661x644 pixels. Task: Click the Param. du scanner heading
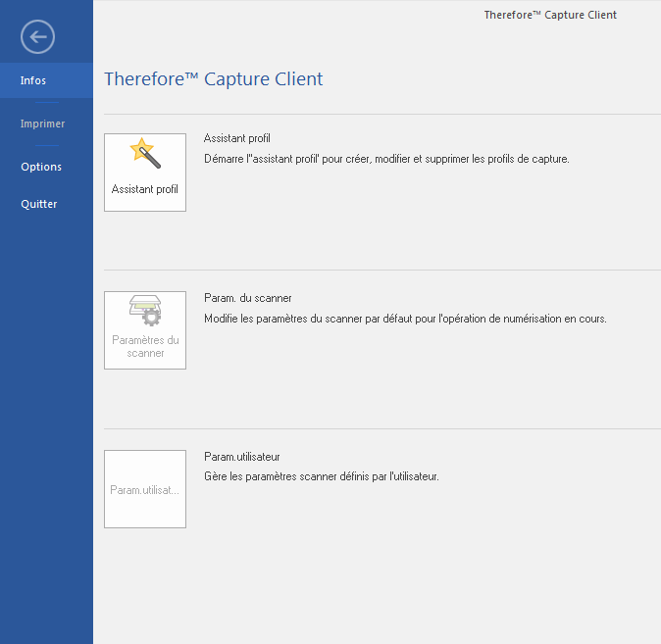pyautogui.click(x=247, y=298)
